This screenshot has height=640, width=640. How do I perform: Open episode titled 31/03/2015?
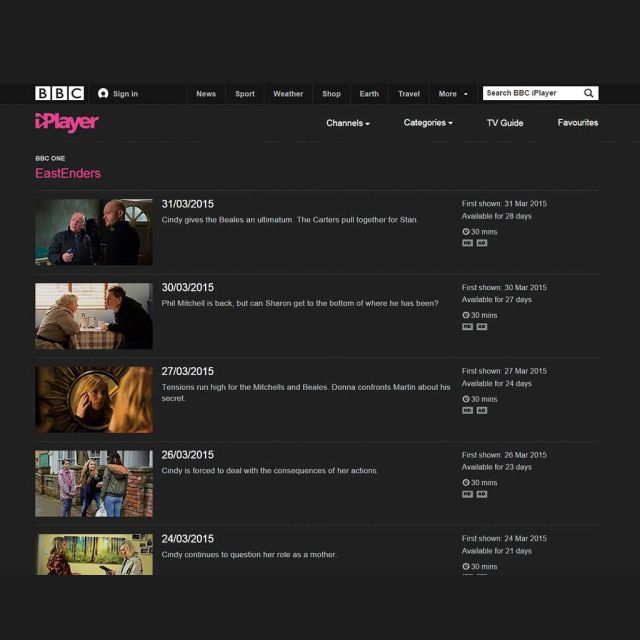[187, 204]
